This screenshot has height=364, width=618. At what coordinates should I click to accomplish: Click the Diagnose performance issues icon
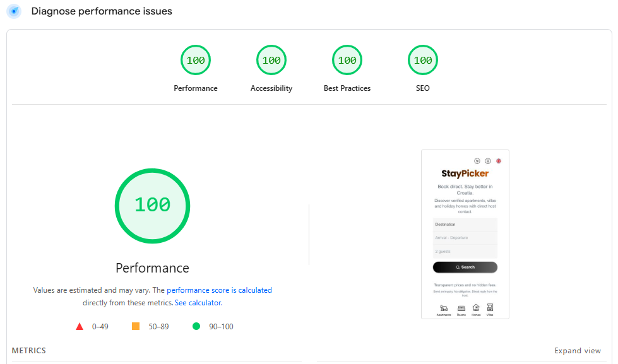[x=14, y=11]
